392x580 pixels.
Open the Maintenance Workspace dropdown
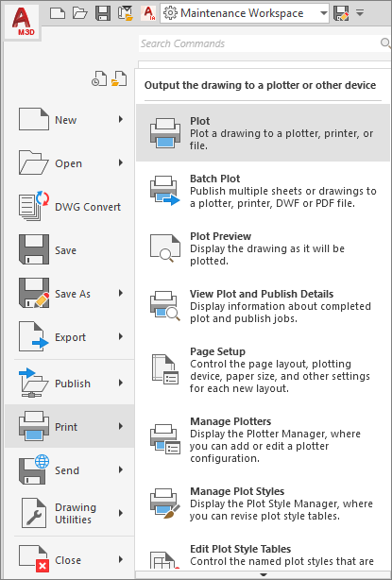coord(245,13)
